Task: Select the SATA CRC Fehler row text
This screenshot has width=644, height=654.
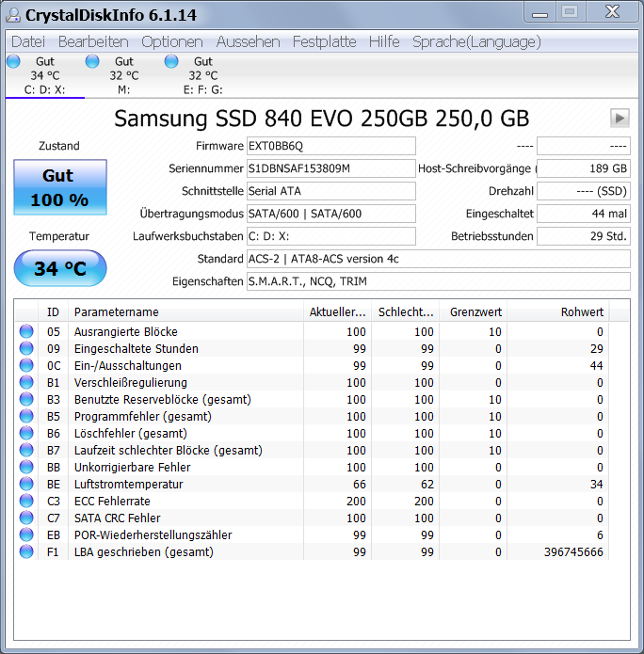Action: coord(117,518)
